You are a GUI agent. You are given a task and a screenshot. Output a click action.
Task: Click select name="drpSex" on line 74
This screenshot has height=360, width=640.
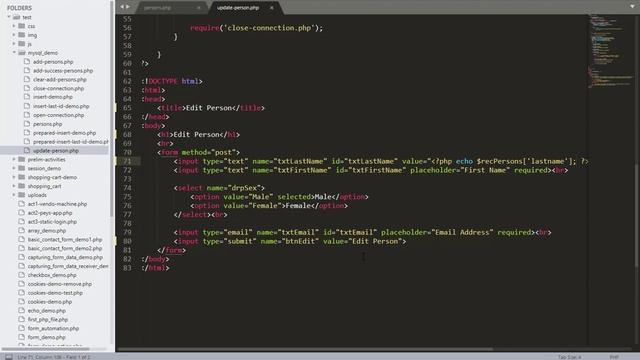[219, 188]
